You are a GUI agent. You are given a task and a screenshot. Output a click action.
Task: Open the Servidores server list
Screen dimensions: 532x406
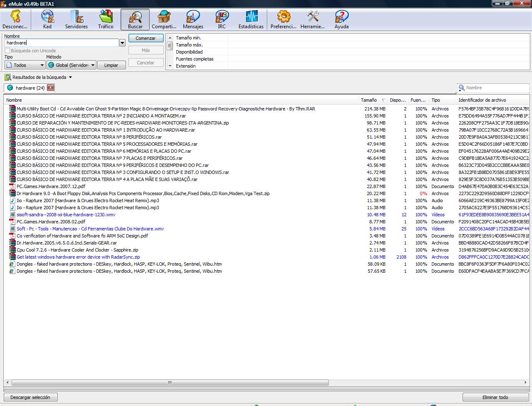[x=76, y=20]
